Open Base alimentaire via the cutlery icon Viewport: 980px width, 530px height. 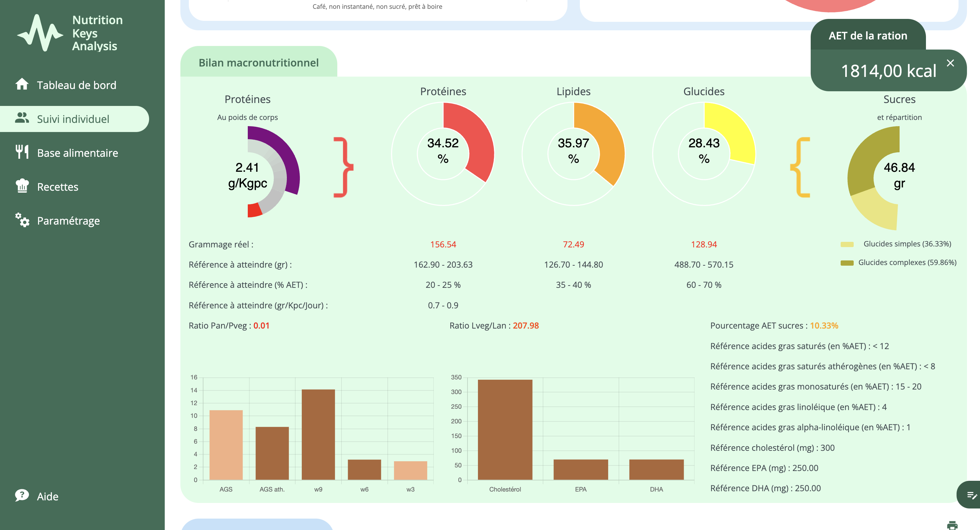22,152
